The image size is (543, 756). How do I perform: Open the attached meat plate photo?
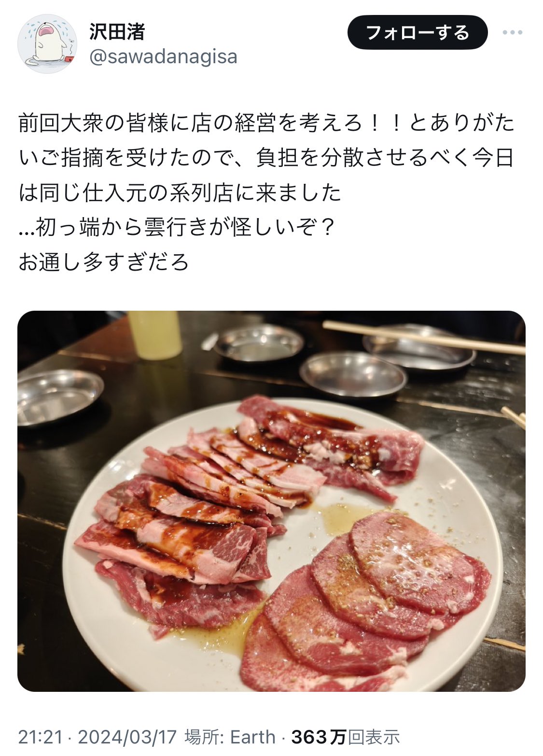271,501
